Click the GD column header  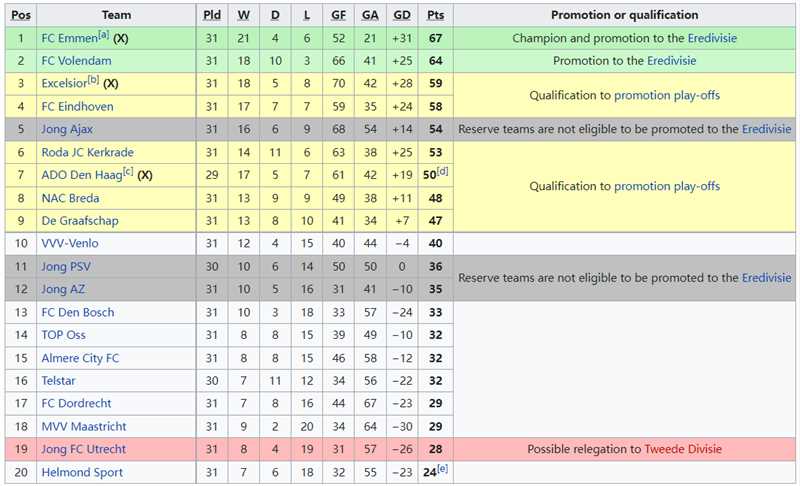pos(402,15)
